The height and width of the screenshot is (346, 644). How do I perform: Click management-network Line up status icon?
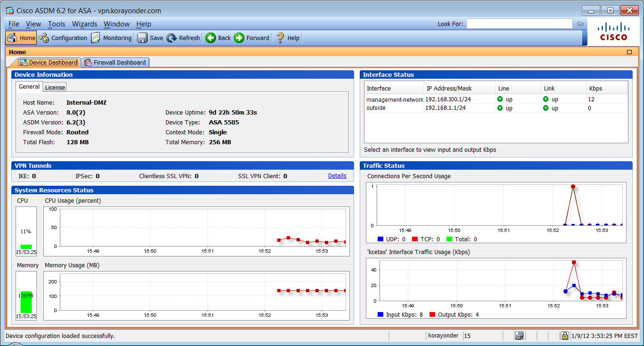500,99
